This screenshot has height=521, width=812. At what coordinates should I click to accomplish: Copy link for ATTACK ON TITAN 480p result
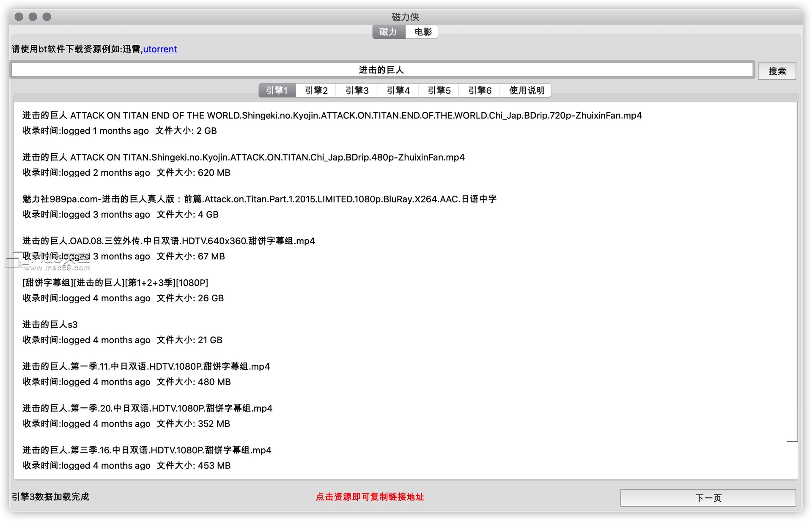point(244,157)
